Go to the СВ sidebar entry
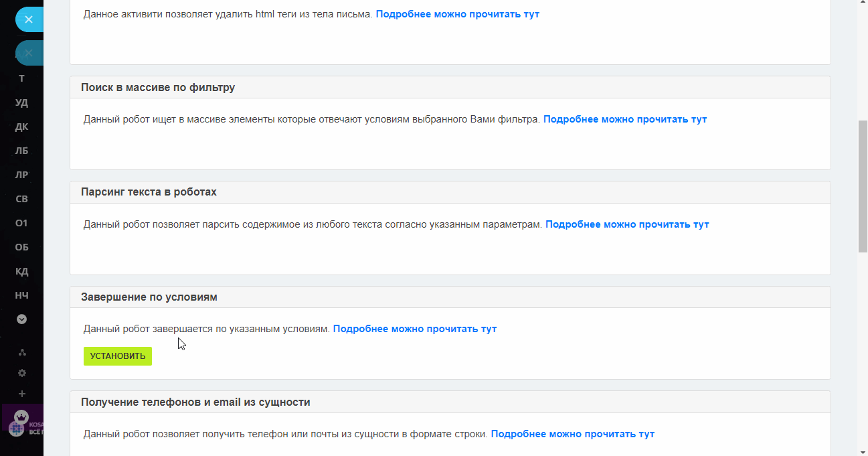 (x=21, y=199)
